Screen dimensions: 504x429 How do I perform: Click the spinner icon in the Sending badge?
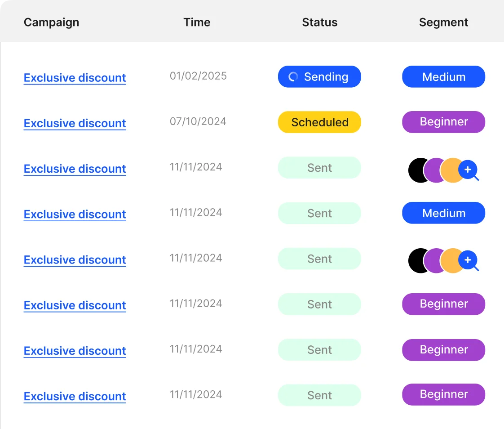pyautogui.click(x=293, y=77)
